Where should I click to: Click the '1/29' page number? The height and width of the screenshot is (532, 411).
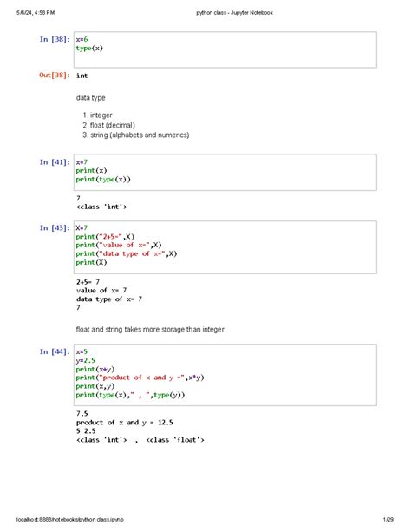[388, 520]
